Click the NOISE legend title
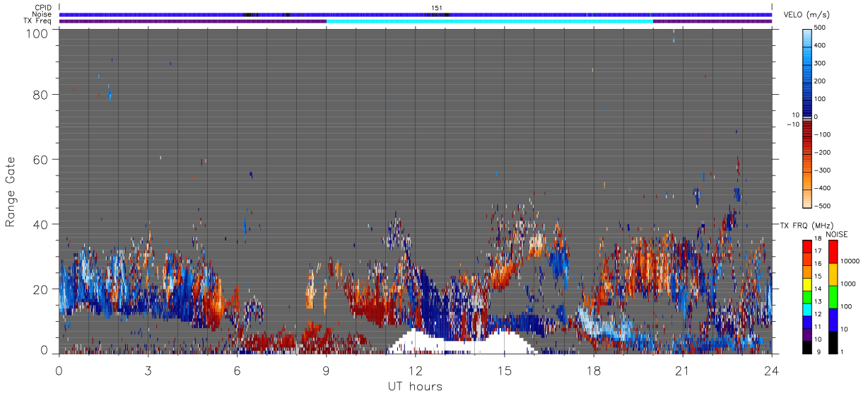The image size is (868, 401). coord(836,233)
